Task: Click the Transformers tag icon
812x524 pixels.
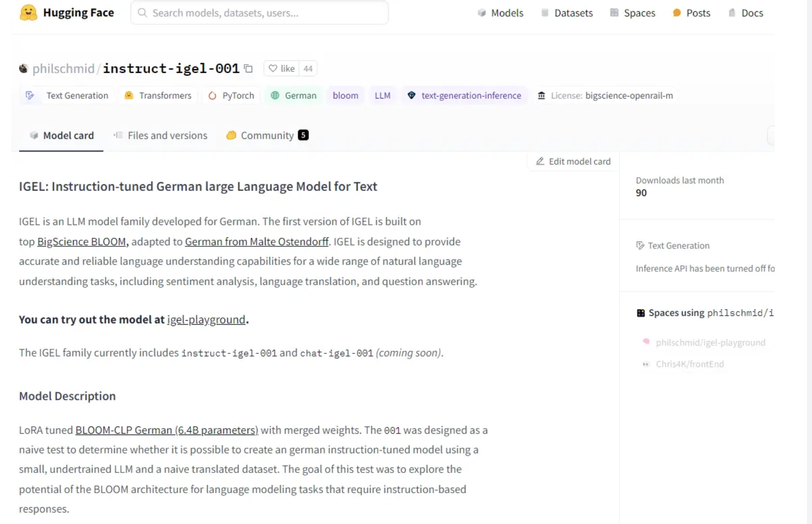Action: click(129, 95)
